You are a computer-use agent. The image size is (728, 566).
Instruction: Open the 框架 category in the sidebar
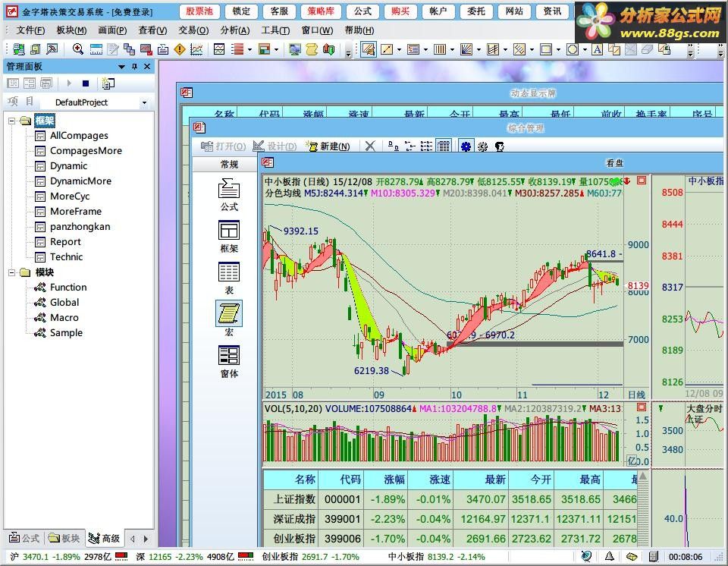pos(229,237)
